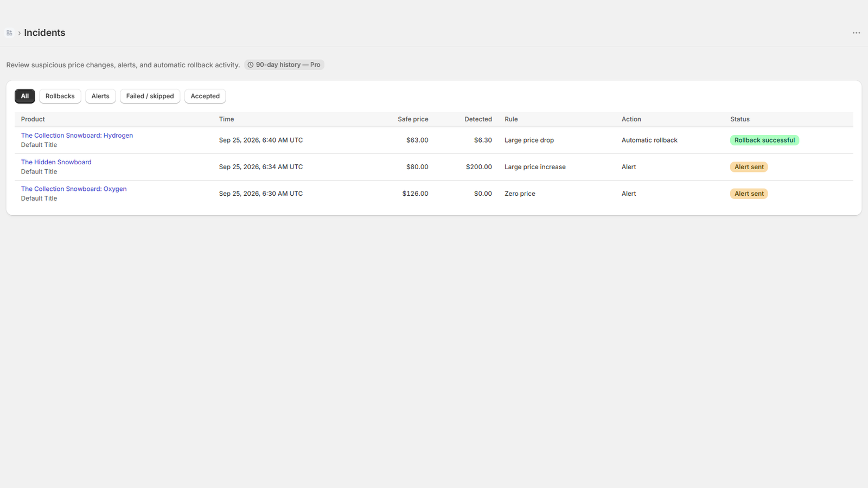Click the Time column header

[x=227, y=119]
